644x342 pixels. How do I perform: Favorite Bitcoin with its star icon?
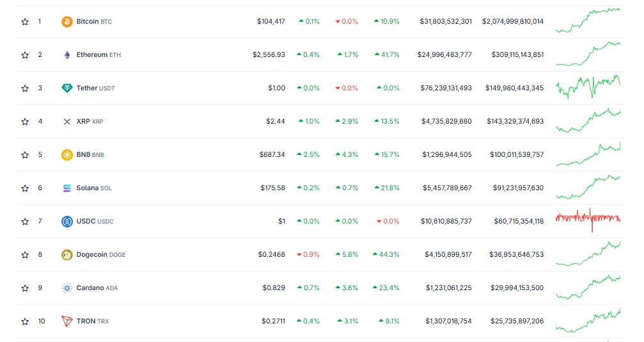coord(25,22)
